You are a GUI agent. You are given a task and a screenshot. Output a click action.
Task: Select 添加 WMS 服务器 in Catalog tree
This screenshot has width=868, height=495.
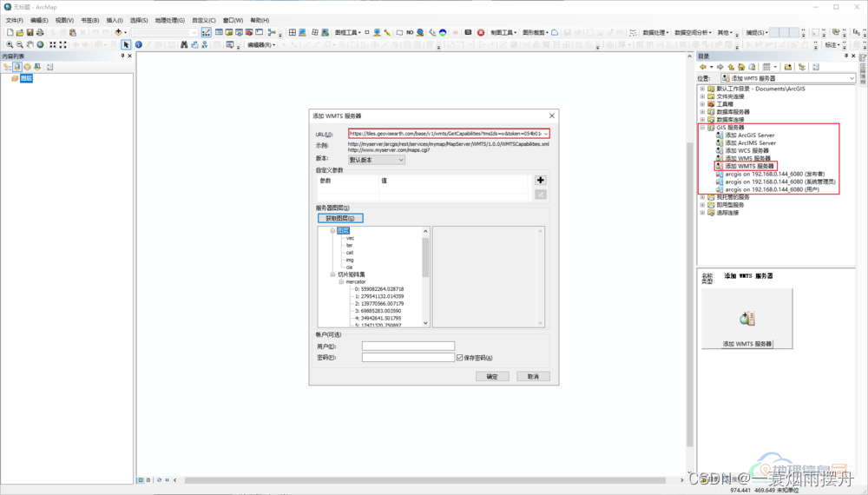(747, 158)
